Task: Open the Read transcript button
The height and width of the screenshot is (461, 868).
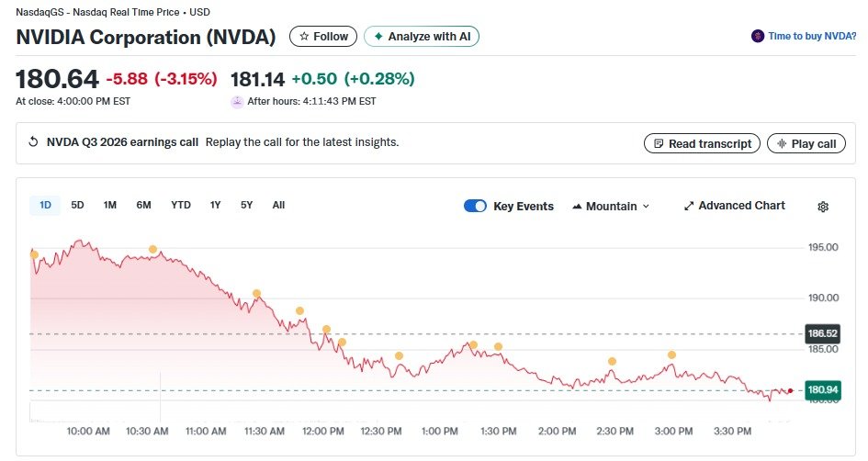Action: [x=703, y=143]
